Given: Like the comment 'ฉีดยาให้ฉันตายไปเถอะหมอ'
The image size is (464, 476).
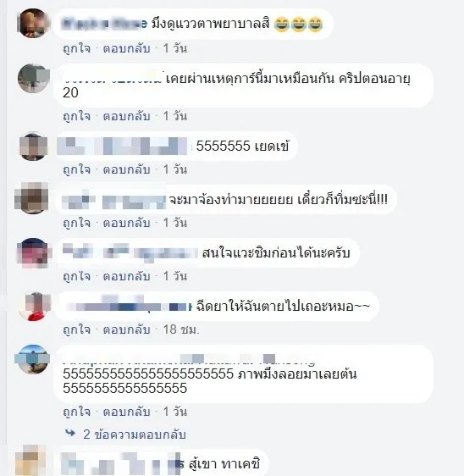Looking at the screenshot, I should pos(76,330).
